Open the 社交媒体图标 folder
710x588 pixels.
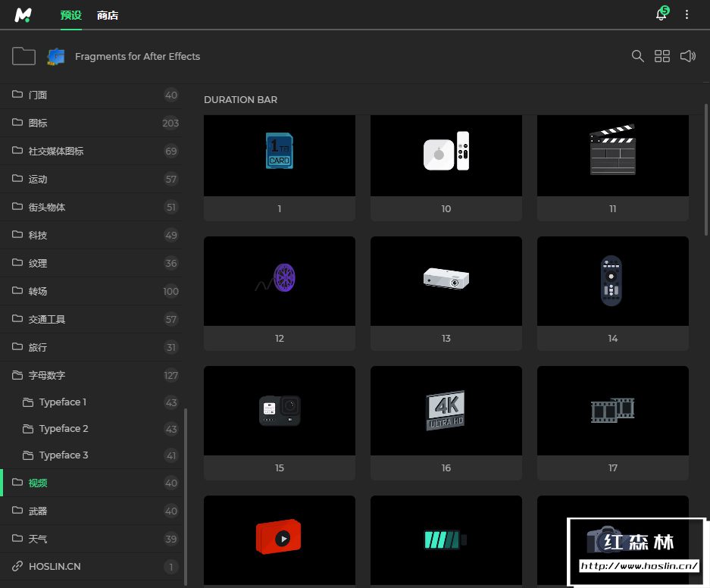tap(56, 151)
